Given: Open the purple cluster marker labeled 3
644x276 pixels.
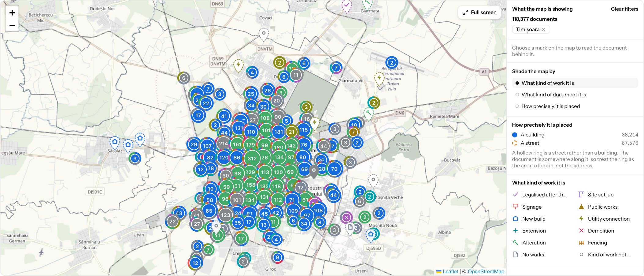Looking at the screenshot, I should [x=346, y=218].
